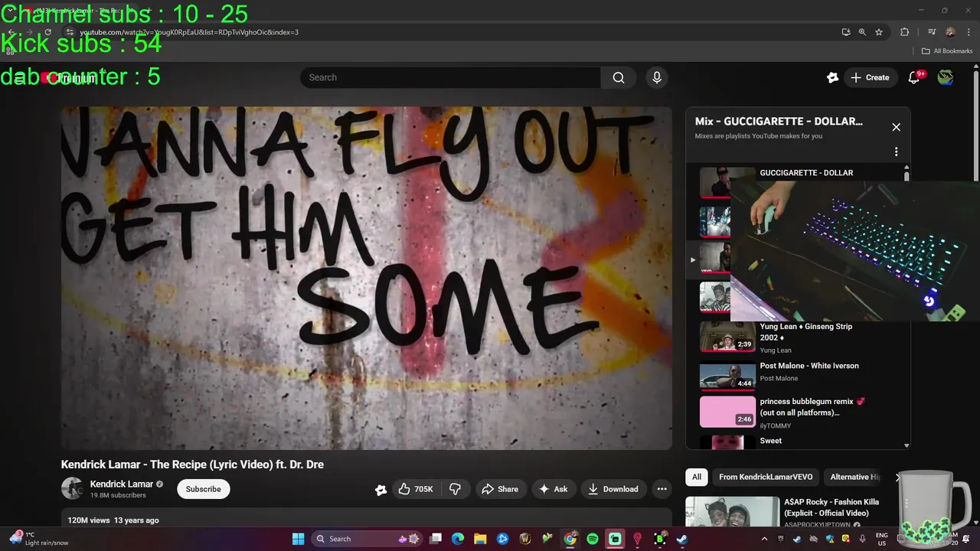980x551 pixels.
Task: Click Kendrick Lamar channel avatar
Action: (72, 488)
